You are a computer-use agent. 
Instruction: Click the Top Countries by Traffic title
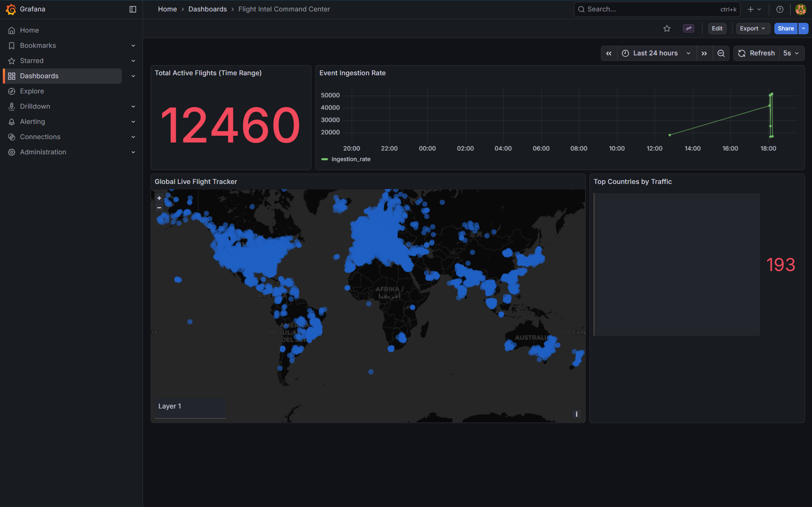click(633, 182)
